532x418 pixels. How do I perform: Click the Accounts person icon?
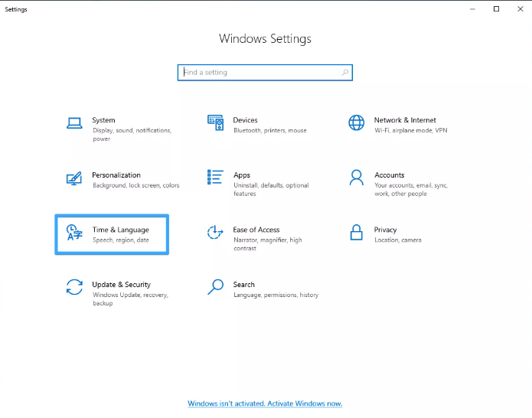click(x=357, y=178)
